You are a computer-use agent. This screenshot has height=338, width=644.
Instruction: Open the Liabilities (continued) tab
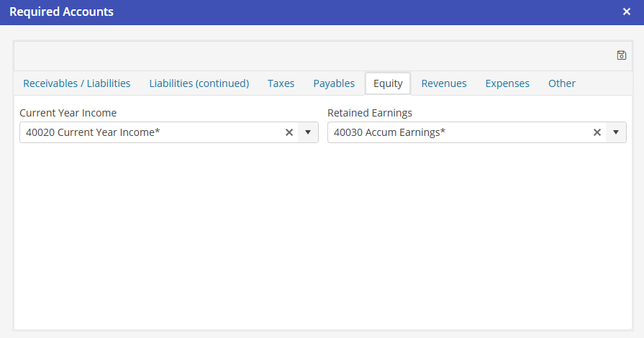pyautogui.click(x=199, y=83)
